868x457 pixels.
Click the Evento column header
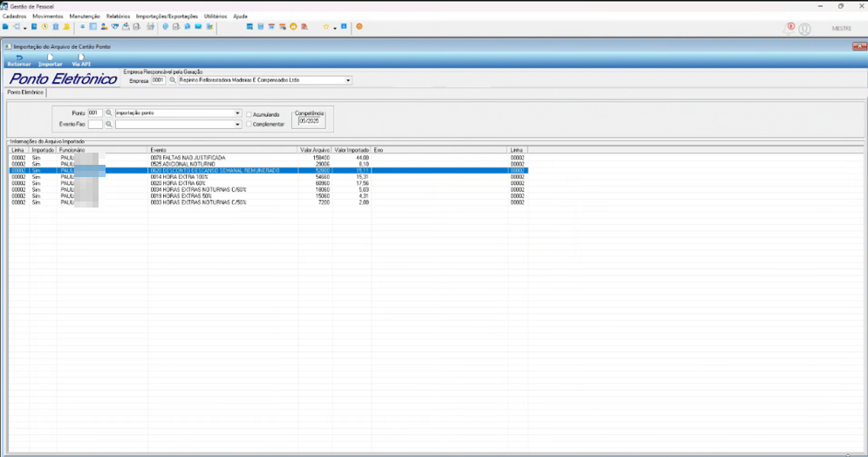click(222, 150)
